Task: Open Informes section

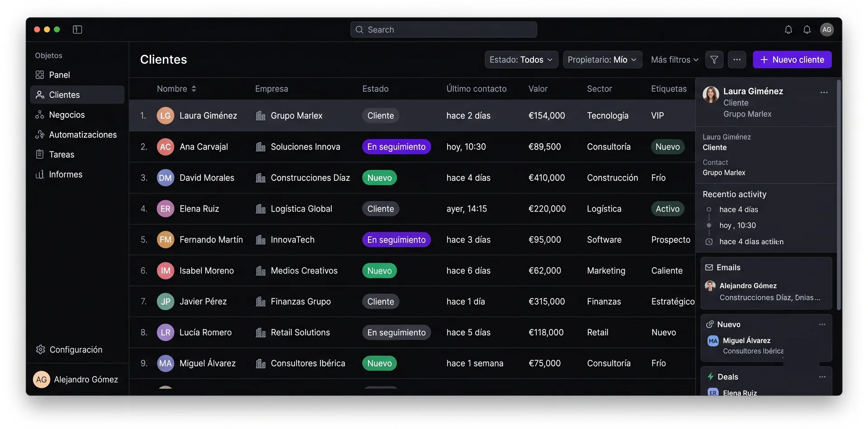Action: coord(77,174)
